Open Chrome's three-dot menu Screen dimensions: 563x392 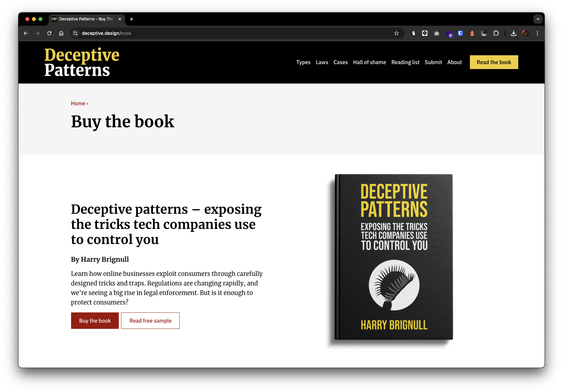(537, 33)
